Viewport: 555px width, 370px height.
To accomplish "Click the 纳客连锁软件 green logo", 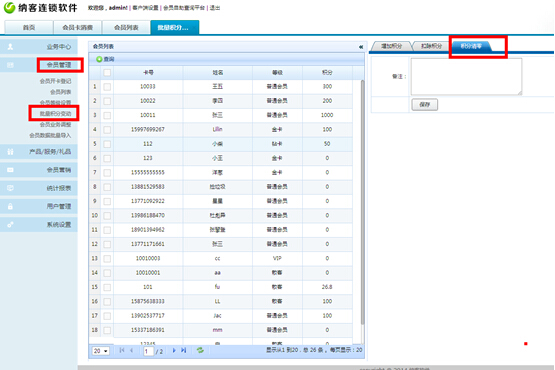I will pyautogui.click(x=10, y=7).
